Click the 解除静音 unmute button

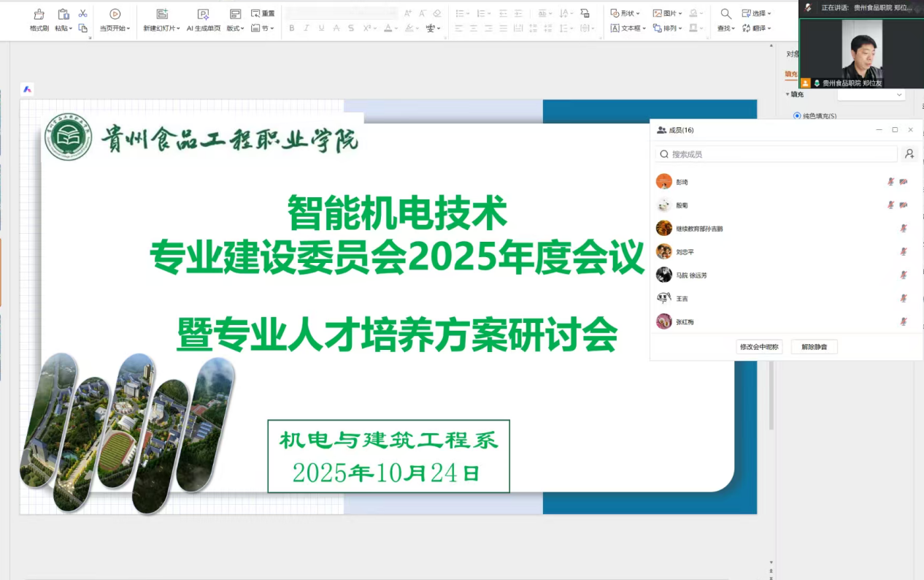[814, 347]
